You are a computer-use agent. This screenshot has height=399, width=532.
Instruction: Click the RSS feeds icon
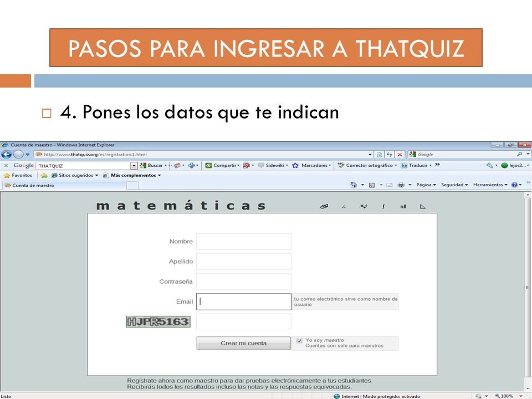click(x=372, y=185)
